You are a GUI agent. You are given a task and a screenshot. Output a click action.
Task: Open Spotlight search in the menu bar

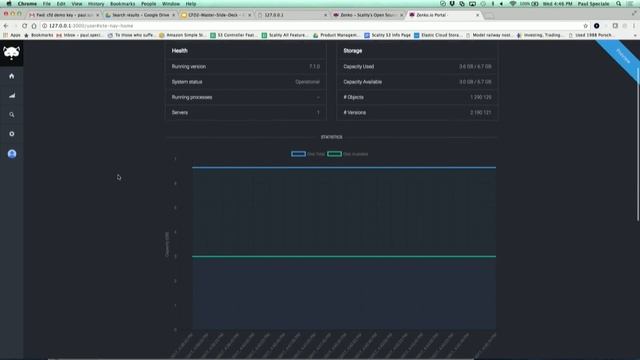point(619,4)
